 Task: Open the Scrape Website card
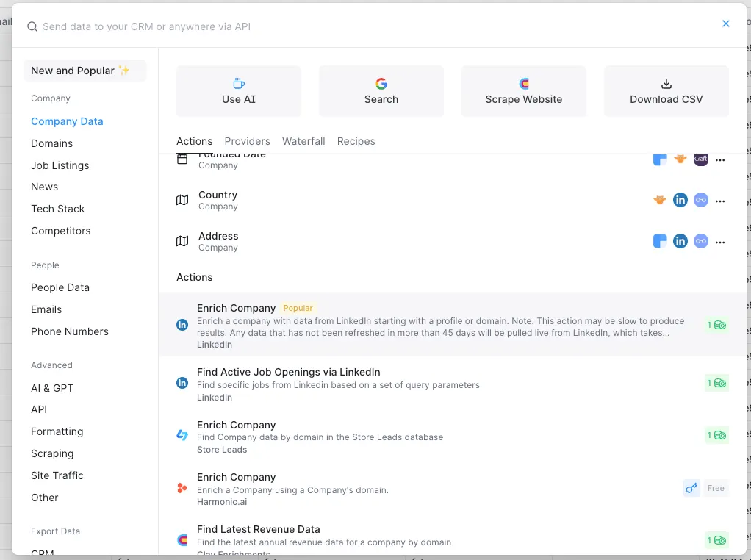pyautogui.click(x=523, y=91)
